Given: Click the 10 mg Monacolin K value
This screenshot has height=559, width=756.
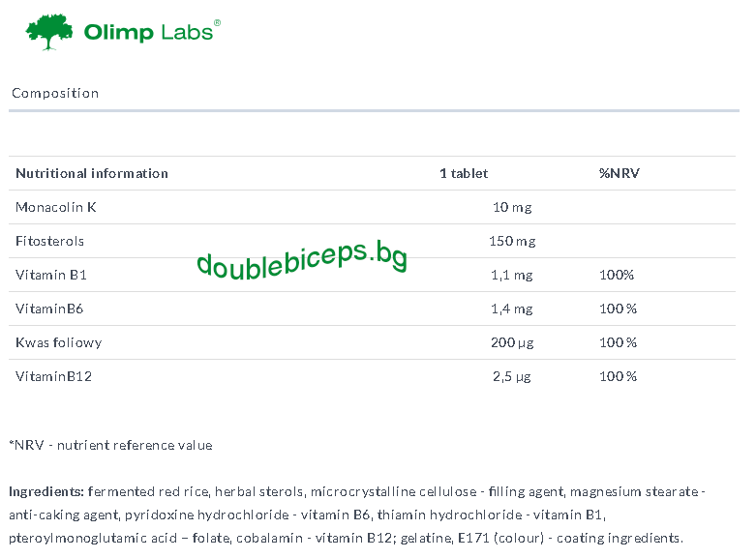Looking at the screenshot, I should pyautogui.click(x=512, y=208).
